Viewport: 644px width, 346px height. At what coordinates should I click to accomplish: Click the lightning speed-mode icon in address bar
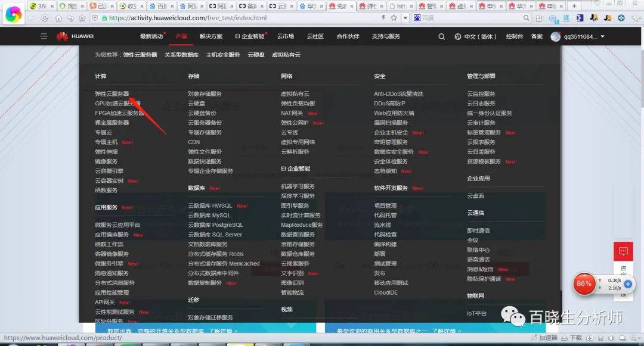[x=383, y=18]
